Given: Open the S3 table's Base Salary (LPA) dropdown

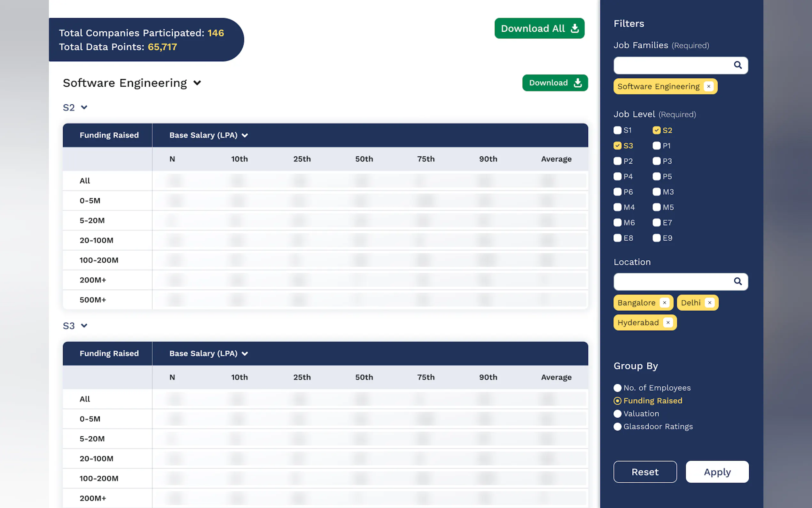Looking at the screenshot, I should [244, 353].
